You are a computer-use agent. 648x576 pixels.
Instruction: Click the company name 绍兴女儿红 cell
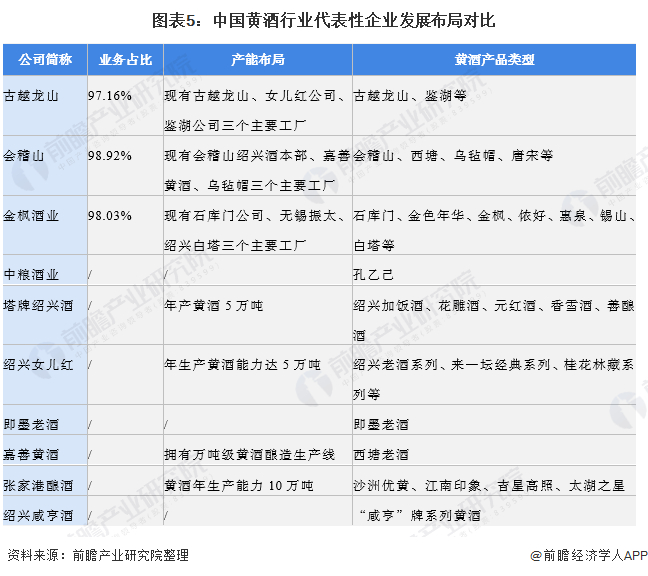click(x=45, y=374)
